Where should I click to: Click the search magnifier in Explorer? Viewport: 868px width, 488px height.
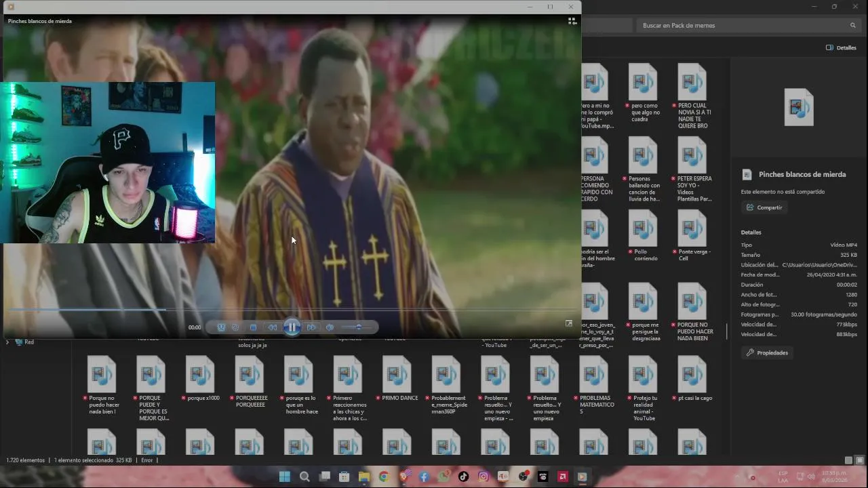[853, 25]
